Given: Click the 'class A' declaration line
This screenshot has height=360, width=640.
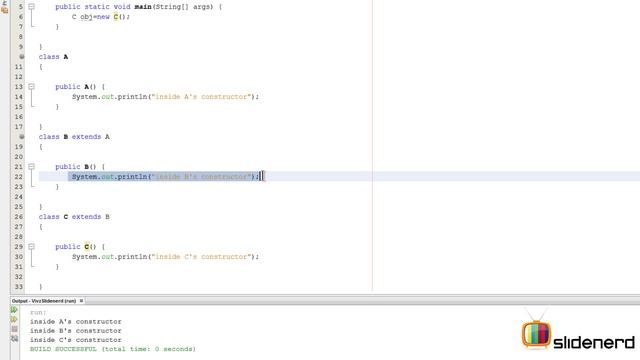Looking at the screenshot, I should click(x=53, y=57).
